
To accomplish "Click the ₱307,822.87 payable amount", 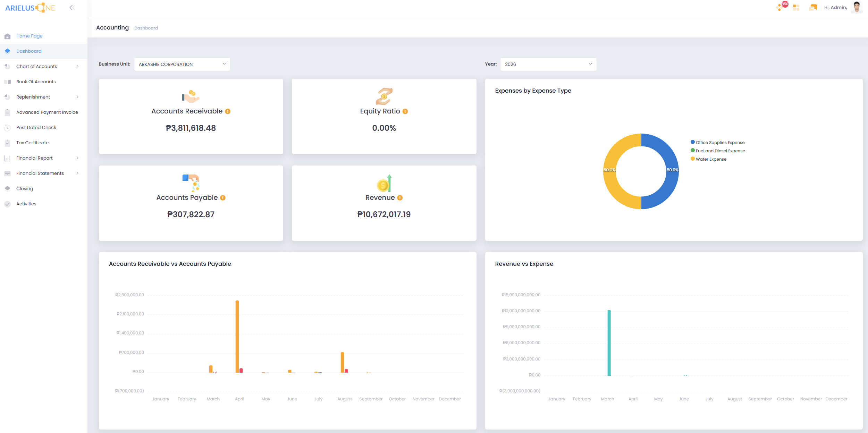I will 191,214.
